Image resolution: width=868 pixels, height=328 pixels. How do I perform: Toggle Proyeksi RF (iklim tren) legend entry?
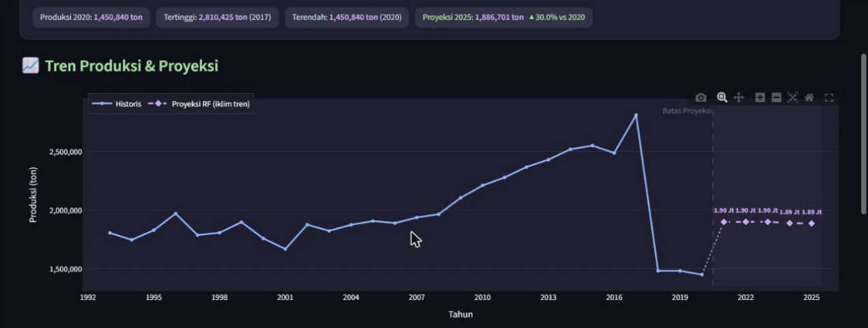199,104
